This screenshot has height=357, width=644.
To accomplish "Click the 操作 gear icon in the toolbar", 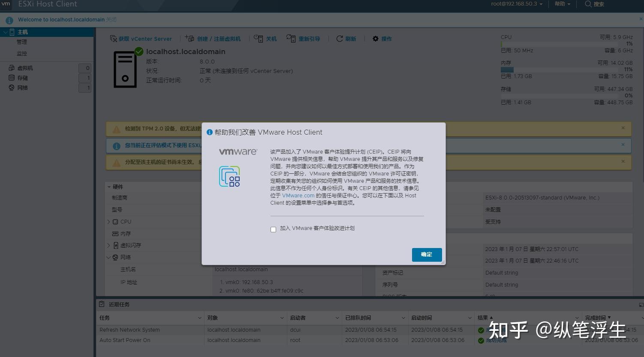I will point(376,39).
